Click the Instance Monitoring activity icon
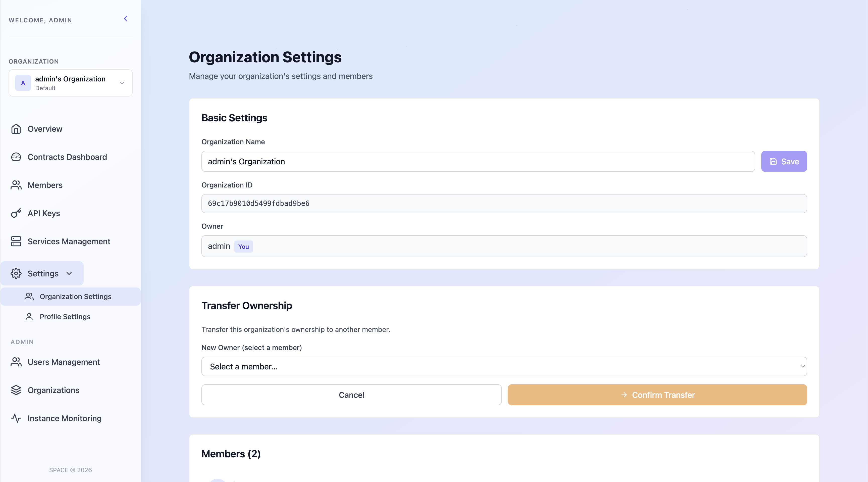 click(x=16, y=418)
